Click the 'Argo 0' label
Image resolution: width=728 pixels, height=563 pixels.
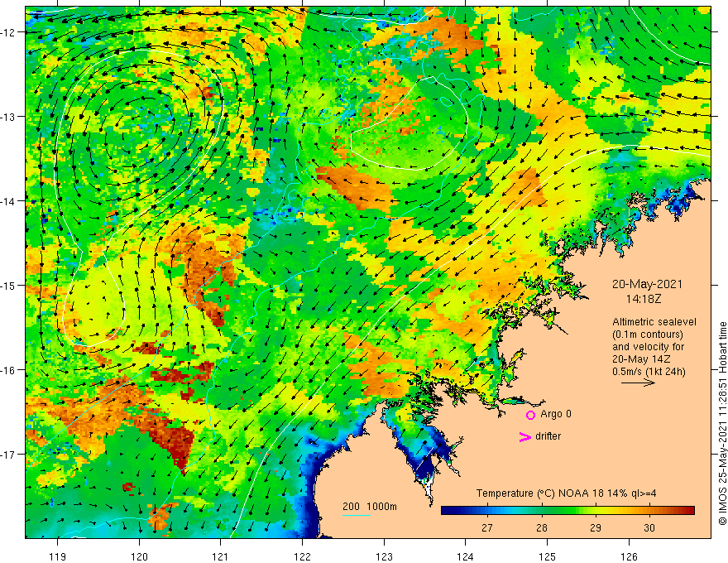coord(556,414)
